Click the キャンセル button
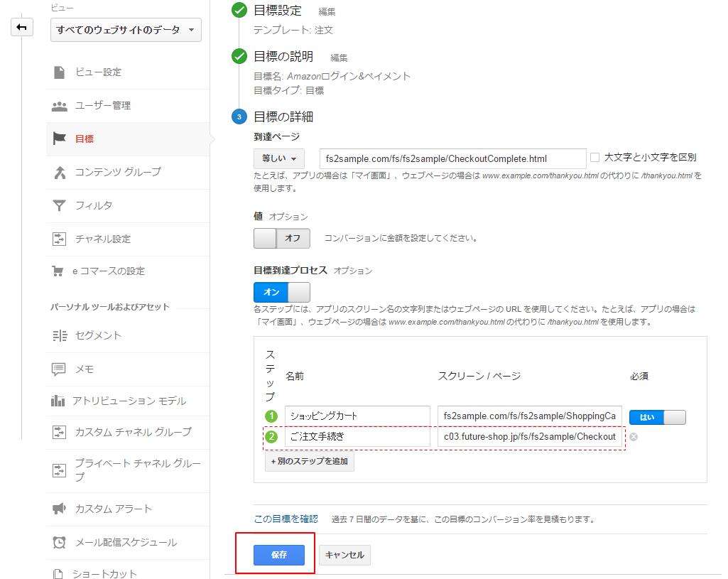Viewport: 728px width, 579px height. tap(344, 555)
